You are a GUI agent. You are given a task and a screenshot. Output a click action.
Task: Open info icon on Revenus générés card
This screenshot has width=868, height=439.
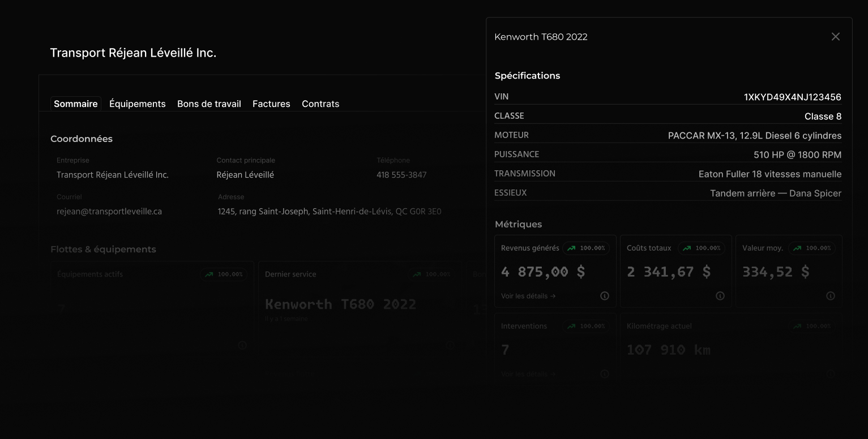605,296
